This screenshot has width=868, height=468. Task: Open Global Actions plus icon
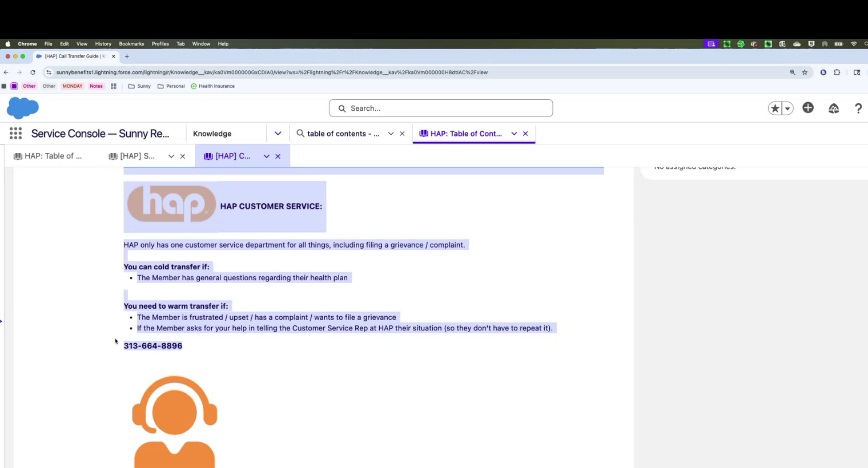pyautogui.click(x=807, y=108)
